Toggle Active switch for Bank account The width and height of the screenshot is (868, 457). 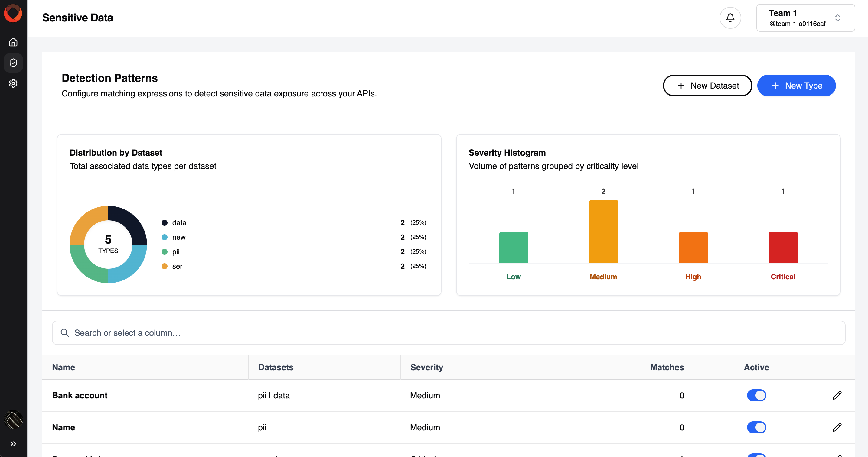pos(756,395)
